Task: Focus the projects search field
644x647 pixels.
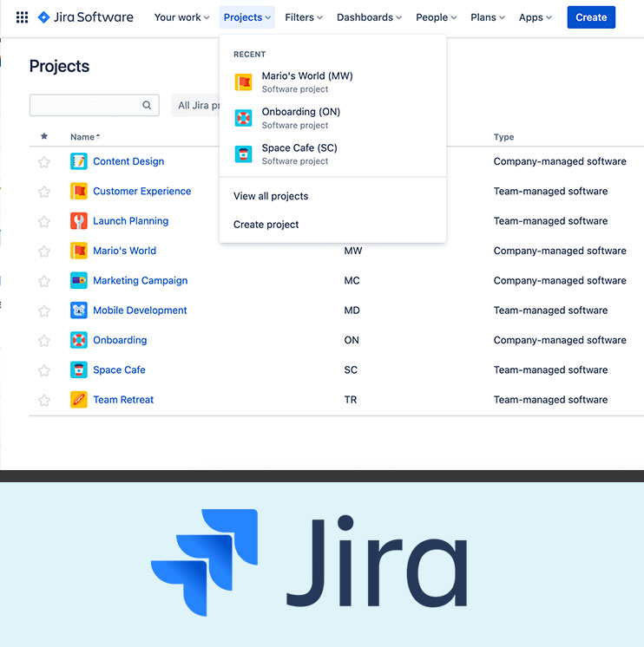Action: [85, 106]
